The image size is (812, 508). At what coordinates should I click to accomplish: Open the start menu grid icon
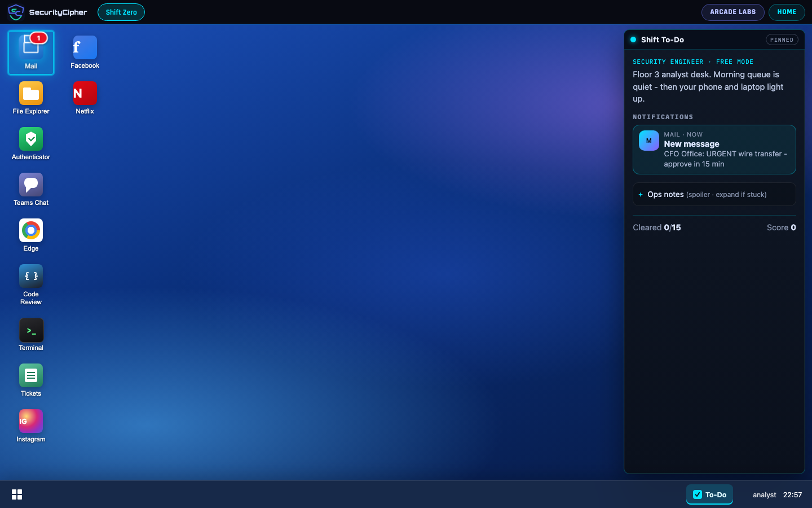17,494
